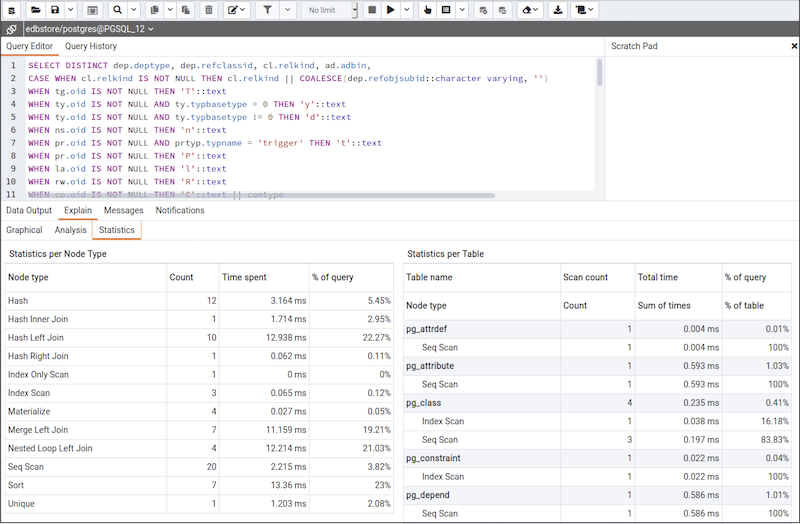800x524 pixels.
Task: Expand the save options dropdown arrow
Action: pos(70,10)
